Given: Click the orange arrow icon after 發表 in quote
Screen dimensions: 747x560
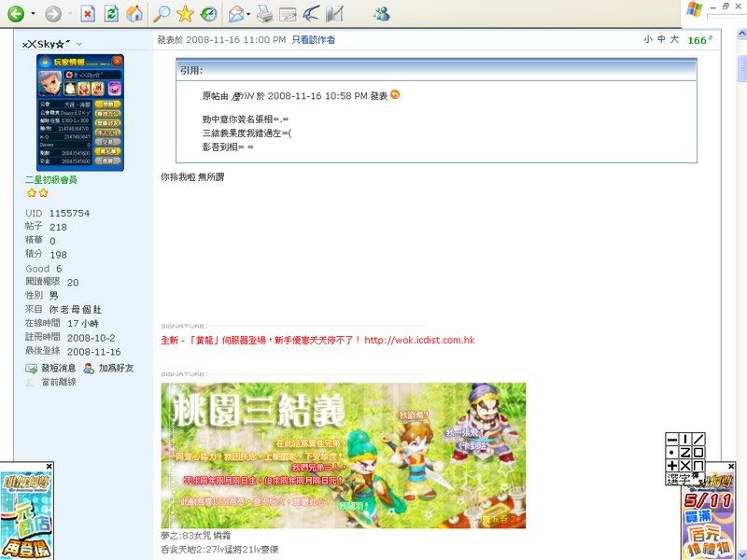Looking at the screenshot, I should [395, 95].
